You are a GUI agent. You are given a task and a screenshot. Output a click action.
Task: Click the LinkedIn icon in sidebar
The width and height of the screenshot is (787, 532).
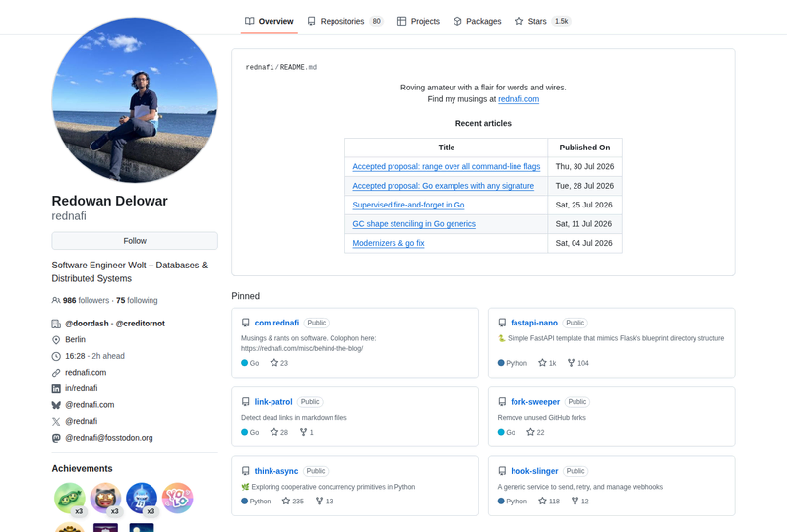[56, 389]
